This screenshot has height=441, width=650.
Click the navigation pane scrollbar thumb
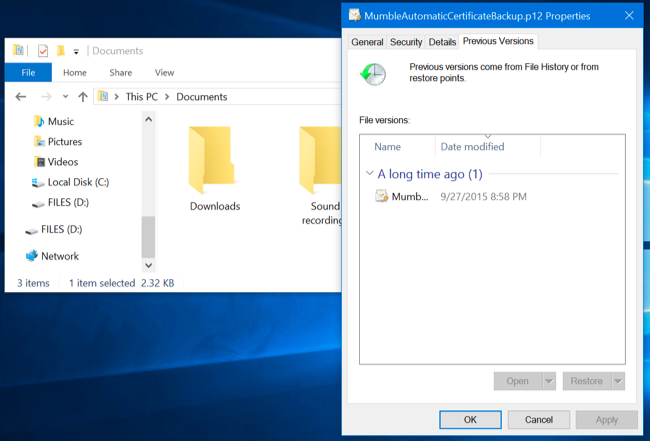(148, 237)
